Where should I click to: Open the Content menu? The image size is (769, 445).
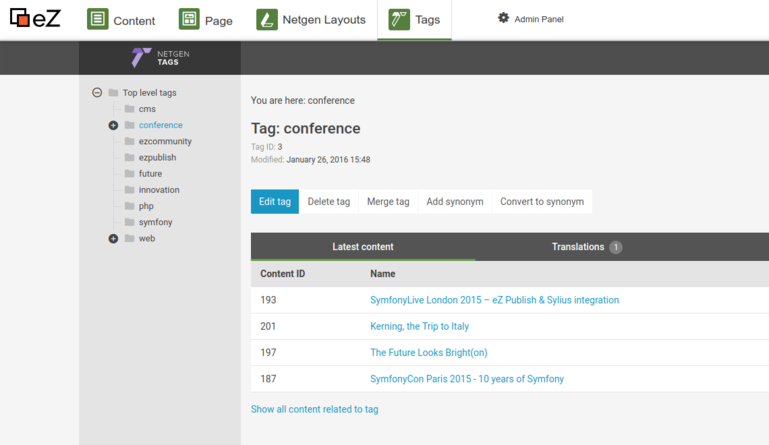pos(121,20)
